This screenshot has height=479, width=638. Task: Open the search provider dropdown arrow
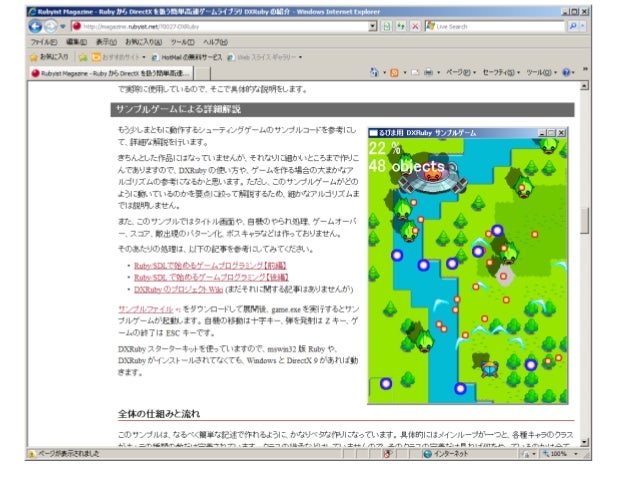click(x=582, y=26)
